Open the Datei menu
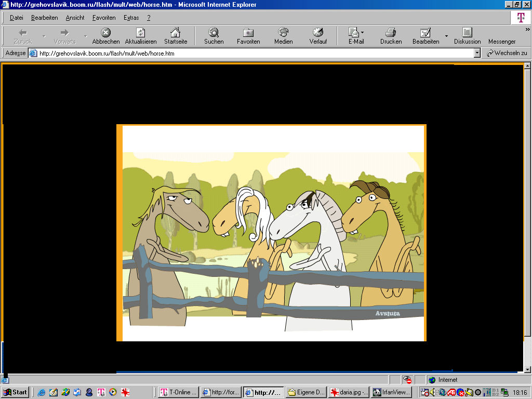The width and height of the screenshot is (532, 399). pos(16,18)
